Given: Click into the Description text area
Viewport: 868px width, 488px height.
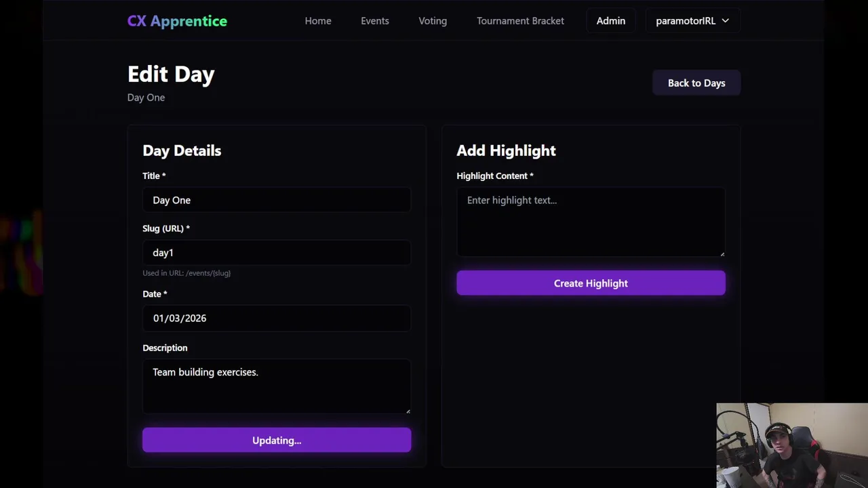Looking at the screenshot, I should pos(277,385).
